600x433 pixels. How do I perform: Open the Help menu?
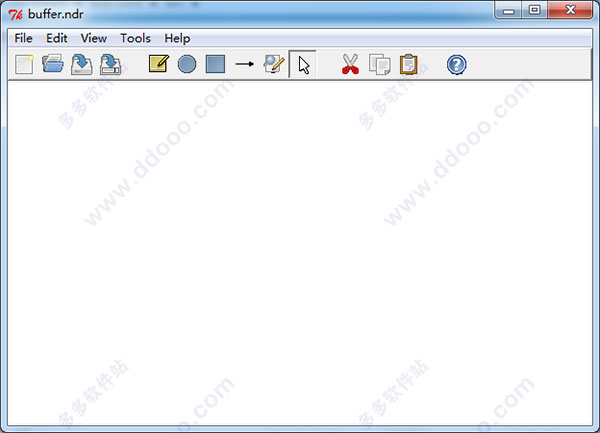tap(177, 38)
